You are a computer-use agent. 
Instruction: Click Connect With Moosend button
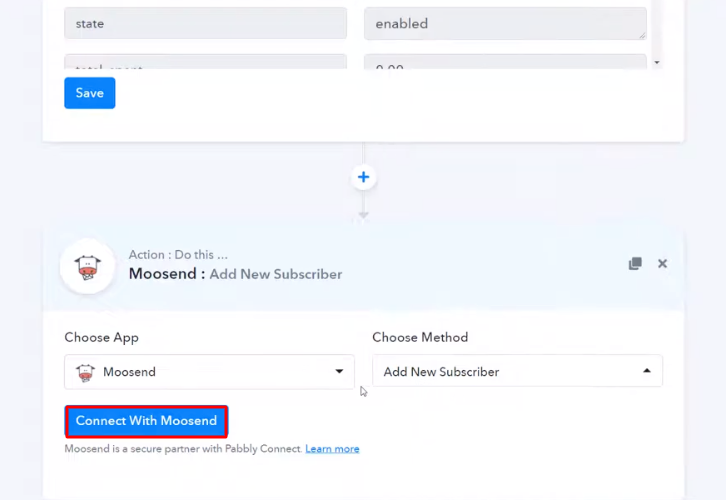coord(146,421)
